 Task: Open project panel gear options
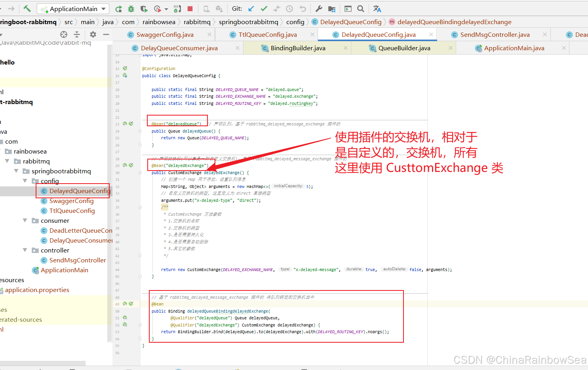(x=93, y=34)
